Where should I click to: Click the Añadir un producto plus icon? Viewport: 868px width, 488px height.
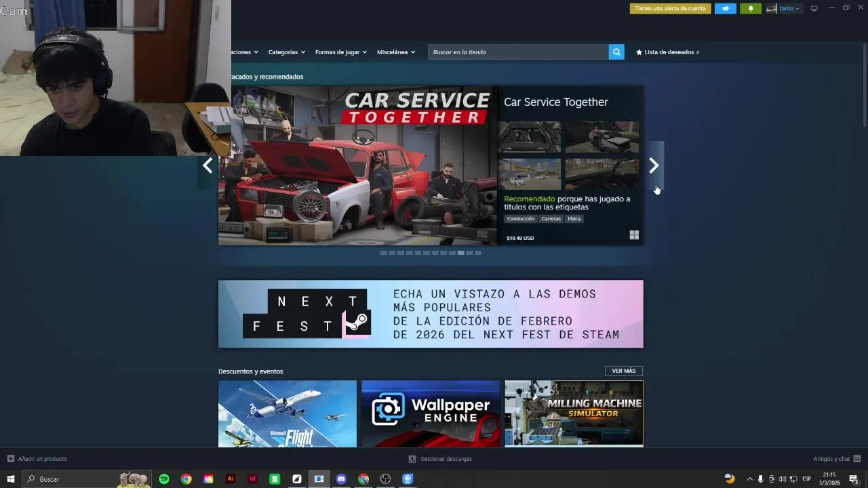10,459
